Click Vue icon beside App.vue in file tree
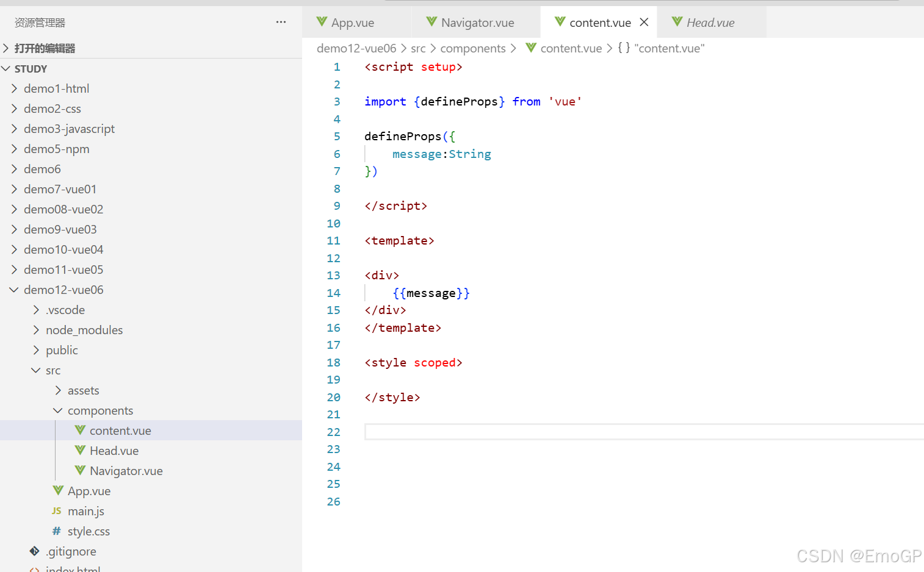 (58, 490)
